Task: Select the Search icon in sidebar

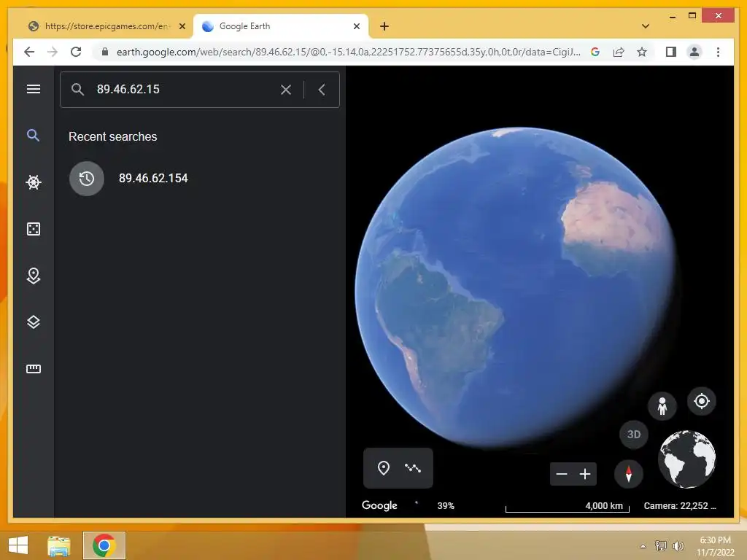Action: click(x=33, y=135)
